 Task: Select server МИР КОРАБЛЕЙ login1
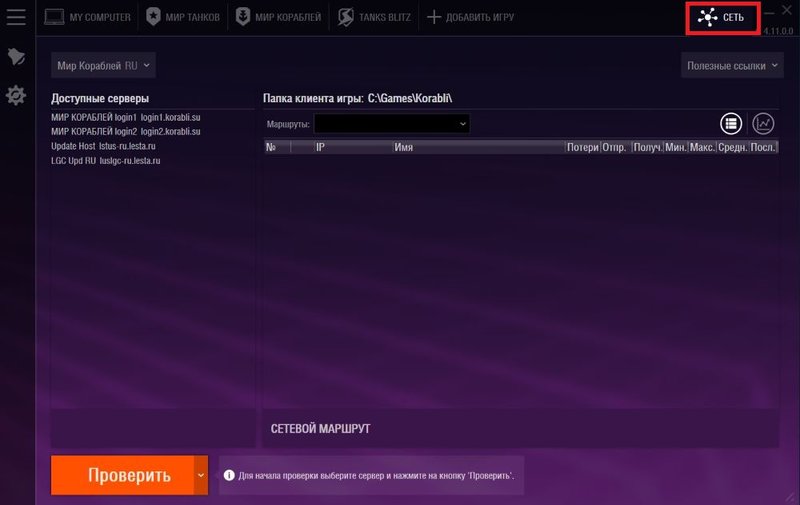(126, 117)
